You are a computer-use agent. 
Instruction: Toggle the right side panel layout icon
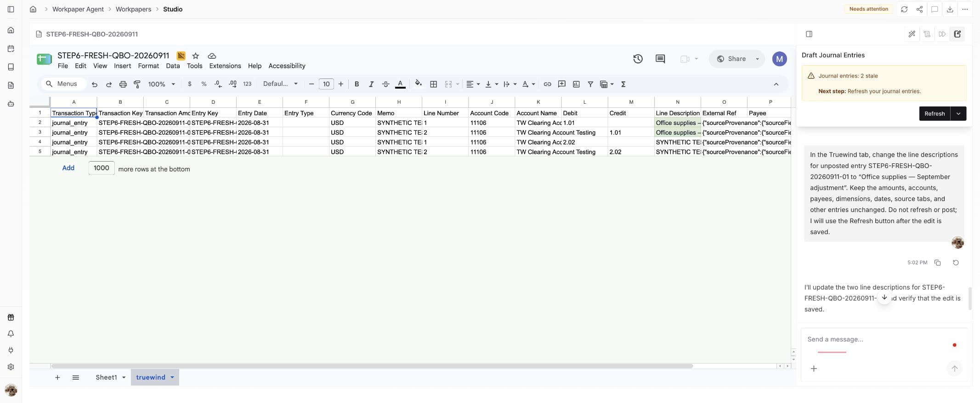click(x=809, y=34)
